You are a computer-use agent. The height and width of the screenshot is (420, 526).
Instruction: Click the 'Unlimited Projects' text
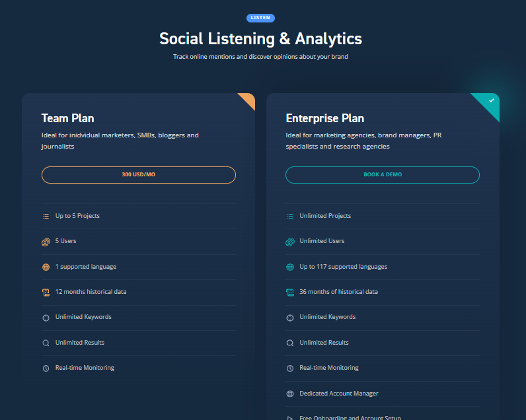pyautogui.click(x=325, y=216)
